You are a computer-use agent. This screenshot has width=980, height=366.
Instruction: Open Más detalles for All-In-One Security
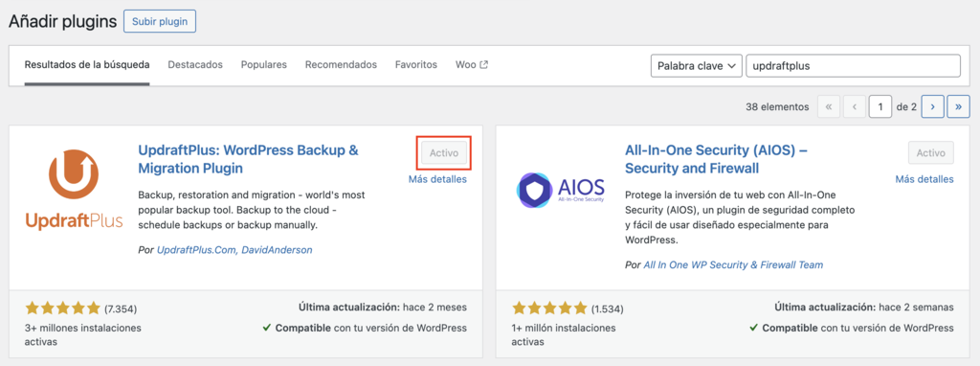(924, 179)
